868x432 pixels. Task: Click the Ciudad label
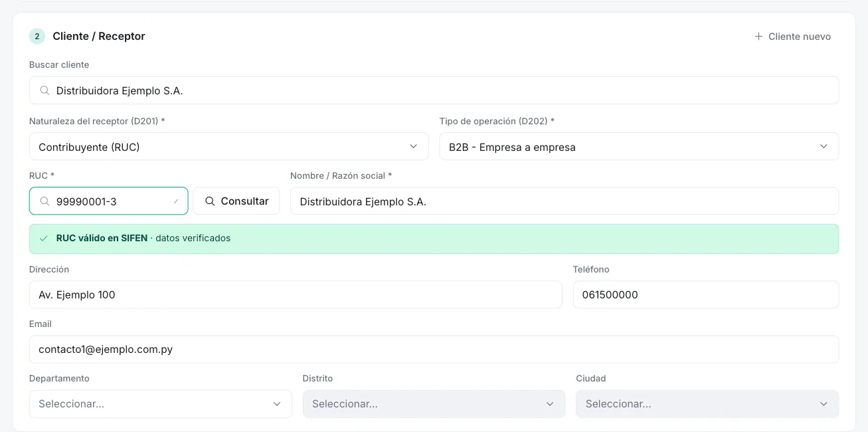point(591,378)
